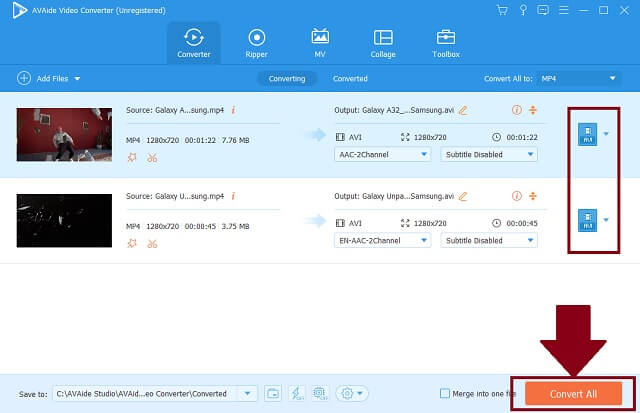Open cut scissors tool for Galaxy U...sung.mp4

(152, 244)
